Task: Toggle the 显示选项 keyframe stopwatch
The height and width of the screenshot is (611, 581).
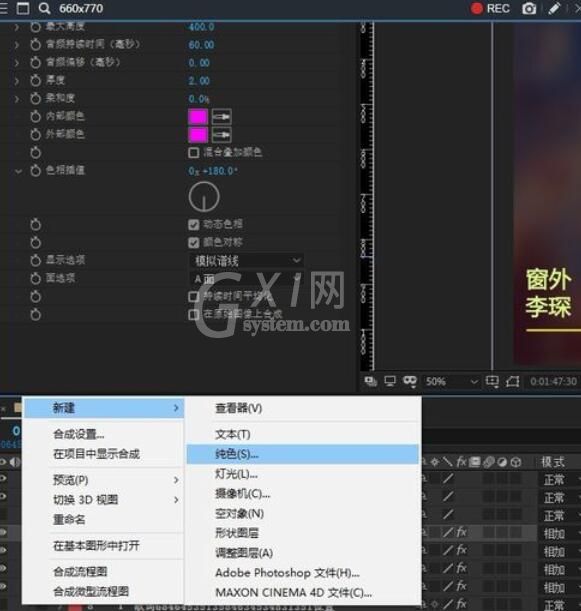Action: [x=35, y=260]
